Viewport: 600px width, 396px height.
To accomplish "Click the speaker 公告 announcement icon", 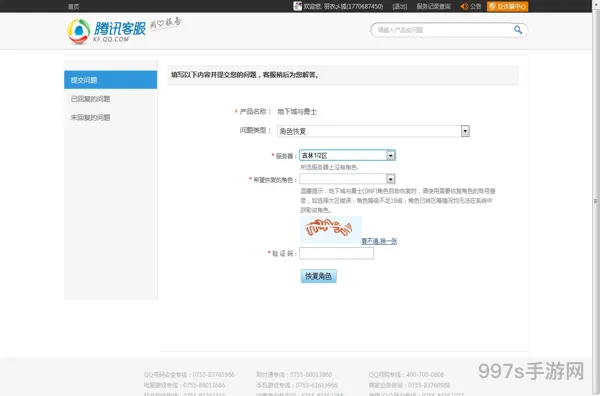I will (464, 6).
